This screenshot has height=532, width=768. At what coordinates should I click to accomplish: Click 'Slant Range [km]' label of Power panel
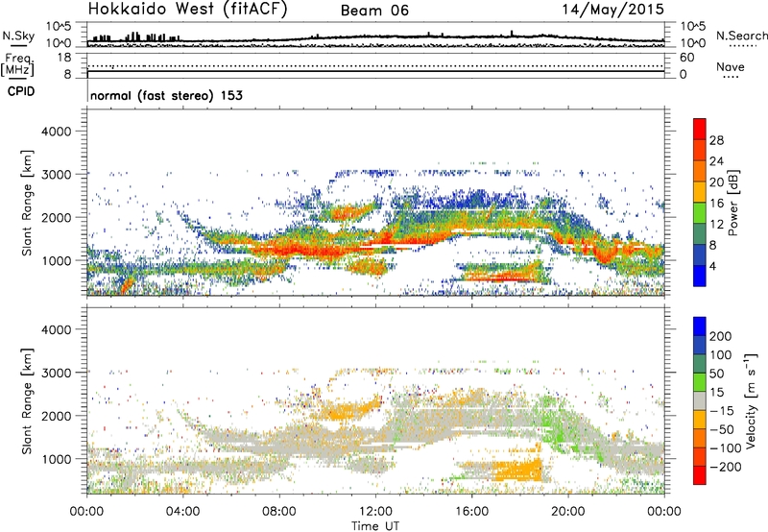coord(27,203)
